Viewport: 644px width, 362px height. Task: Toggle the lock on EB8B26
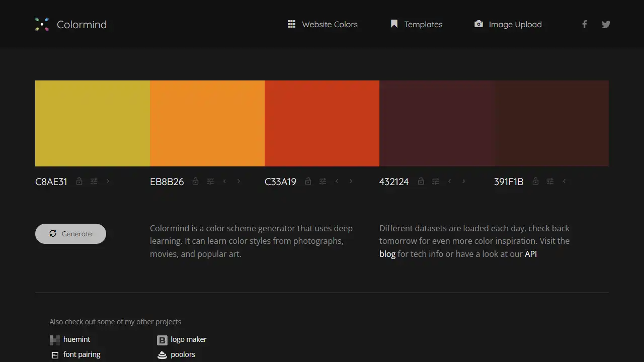coord(195,181)
